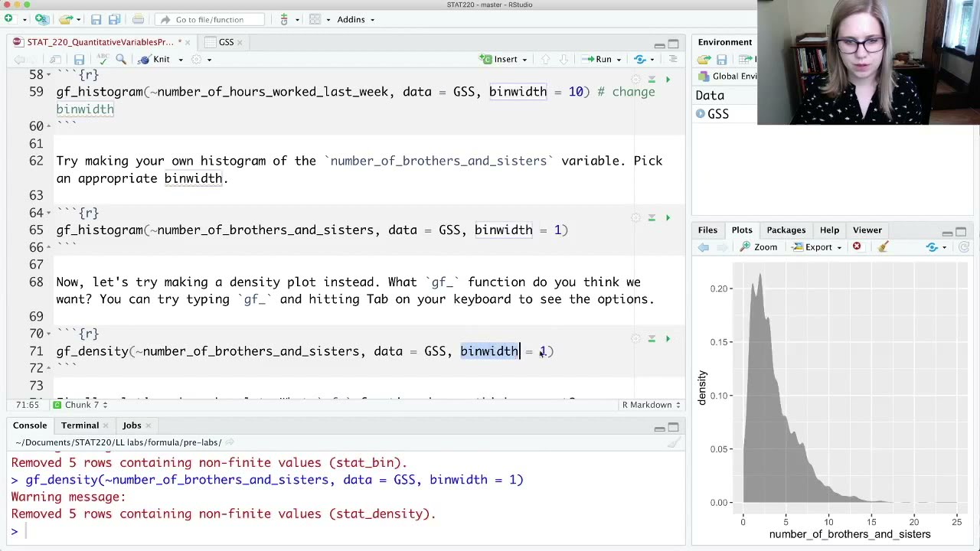This screenshot has width=980, height=551.
Task: Load a workspace in Environment pane
Action: click(704, 59)
